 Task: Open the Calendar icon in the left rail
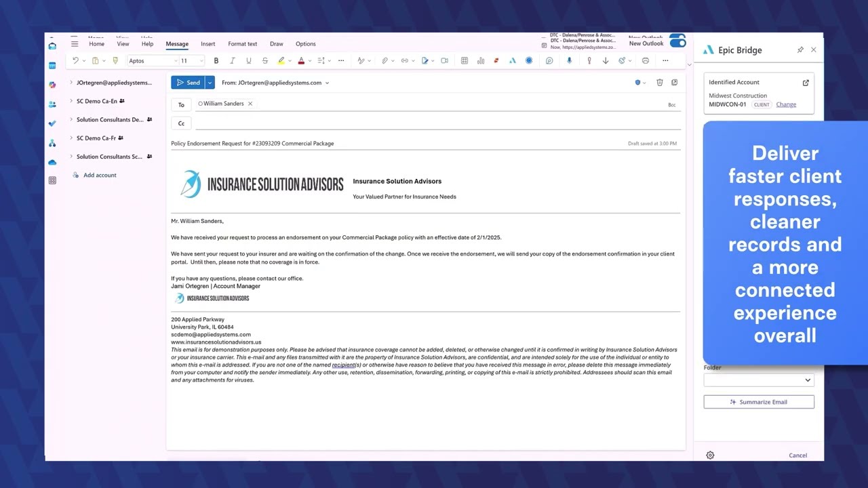(52, 66)
